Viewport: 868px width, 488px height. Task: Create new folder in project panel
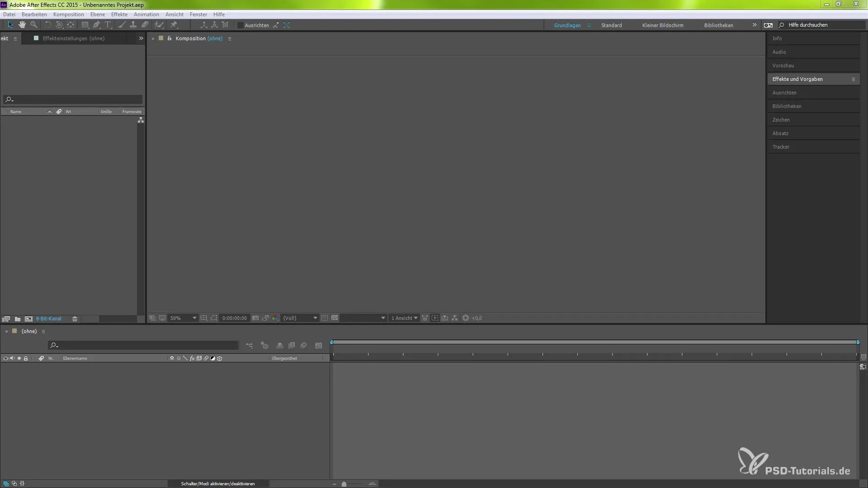point(17,319)
